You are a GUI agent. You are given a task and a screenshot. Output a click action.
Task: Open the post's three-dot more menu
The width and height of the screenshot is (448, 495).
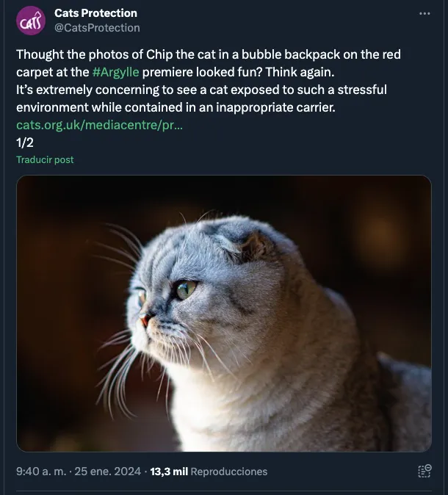pyautogui.click(x=424, y=14)
